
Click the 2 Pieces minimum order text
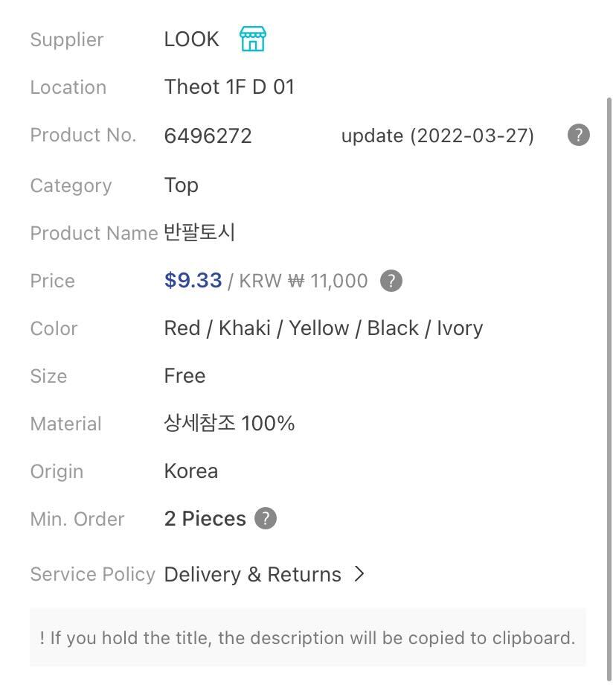(x=205, y=518)
